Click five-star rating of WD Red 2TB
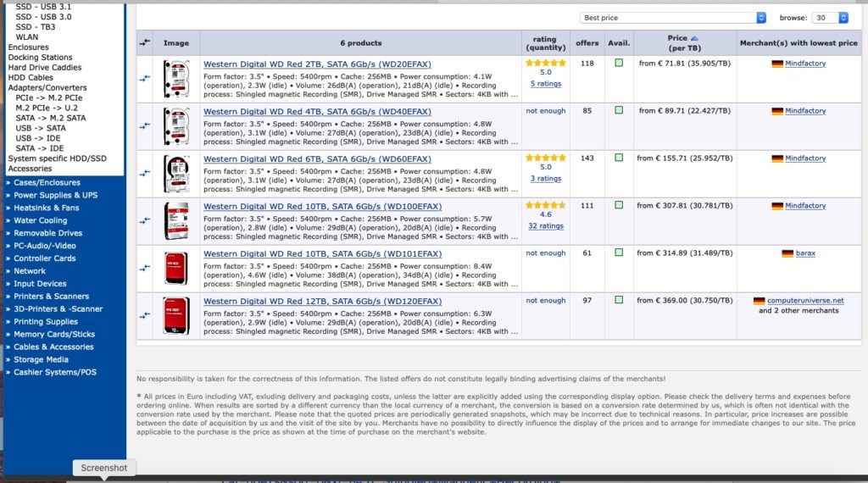Viewport: 868px width, 483px height. [x=546, y=63]
